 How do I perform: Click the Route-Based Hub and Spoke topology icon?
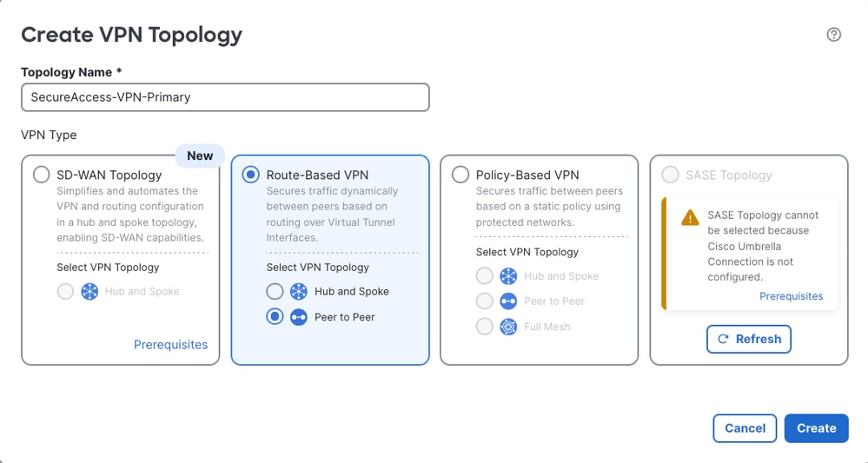298,292
